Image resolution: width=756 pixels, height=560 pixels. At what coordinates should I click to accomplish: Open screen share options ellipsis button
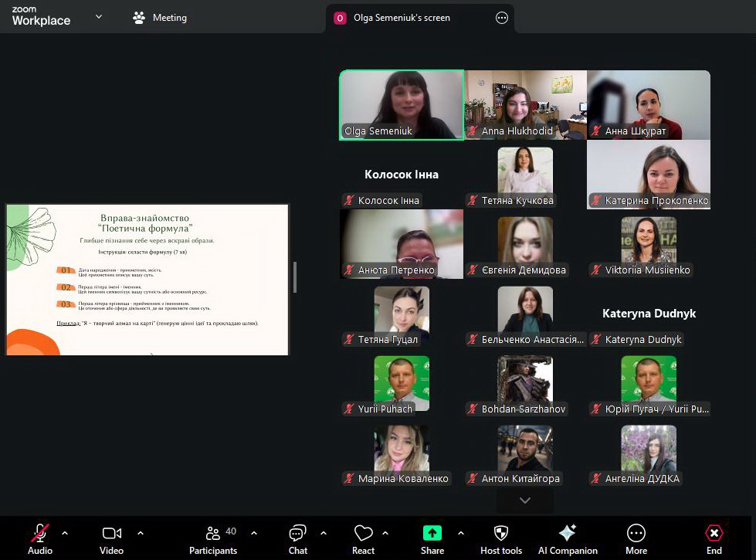(x=502, y=18)
